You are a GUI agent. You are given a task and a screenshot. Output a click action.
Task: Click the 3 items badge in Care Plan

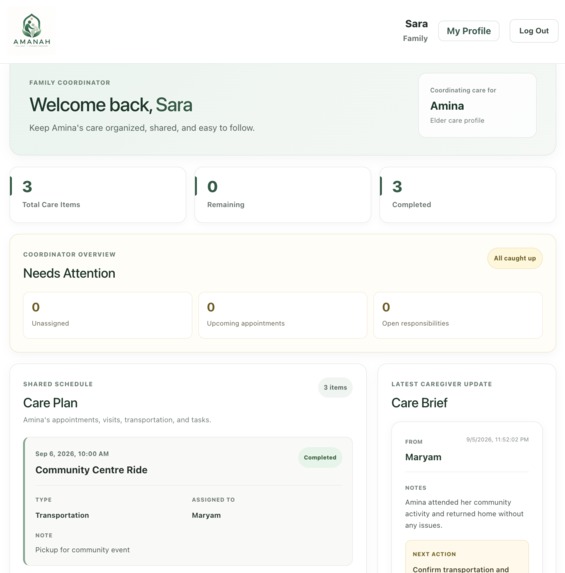click(335, 387)
